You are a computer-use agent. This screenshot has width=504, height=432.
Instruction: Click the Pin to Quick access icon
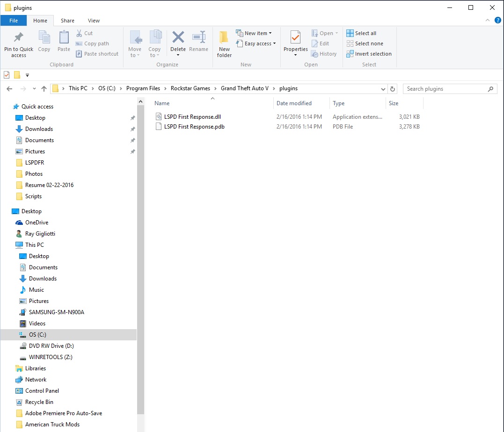point(18,38)
